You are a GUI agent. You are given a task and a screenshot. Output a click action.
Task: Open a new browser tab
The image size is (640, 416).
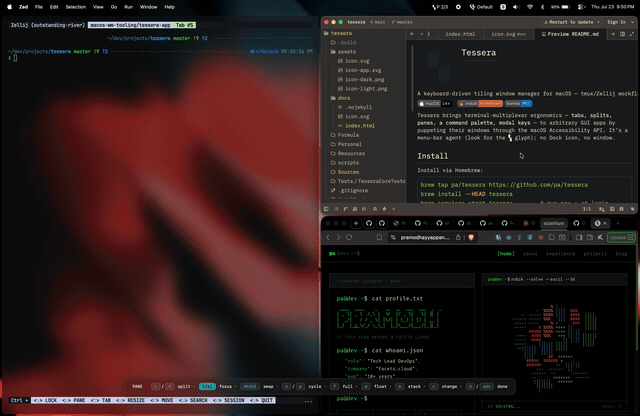pos(618,223)
